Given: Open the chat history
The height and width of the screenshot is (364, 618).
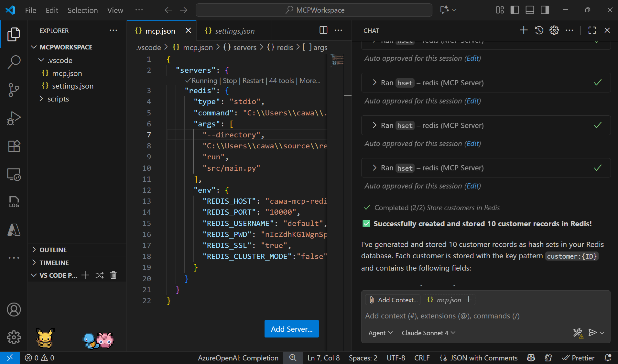Looking at the screenshot, I should point(539,30).
